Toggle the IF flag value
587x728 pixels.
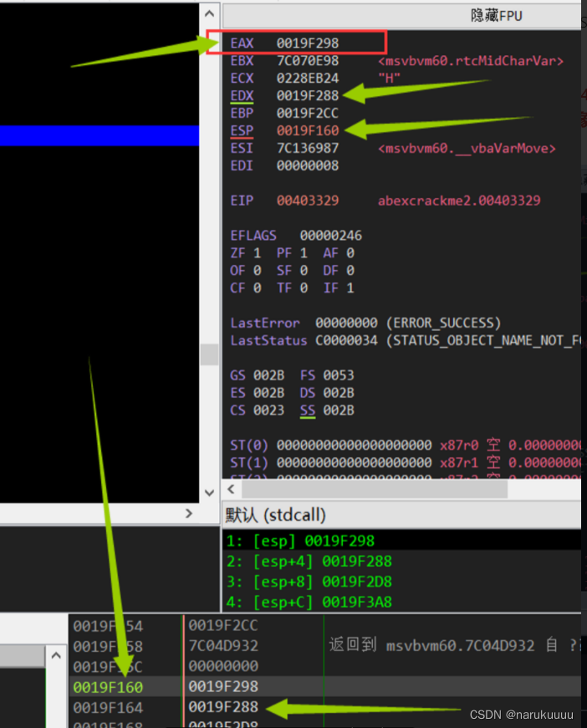350,288
